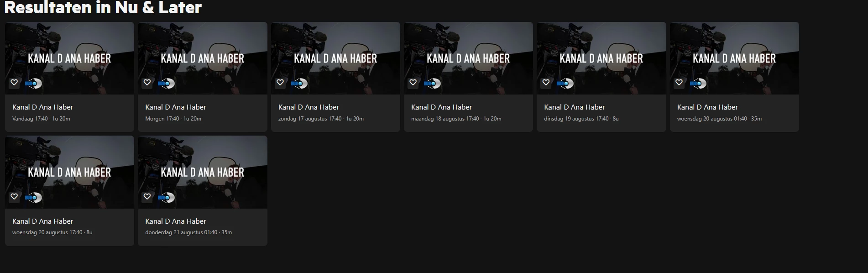Click channel logo on the Vandaag 17:40 card
This screenshot has height=273, width=868.
pos(33,84)
